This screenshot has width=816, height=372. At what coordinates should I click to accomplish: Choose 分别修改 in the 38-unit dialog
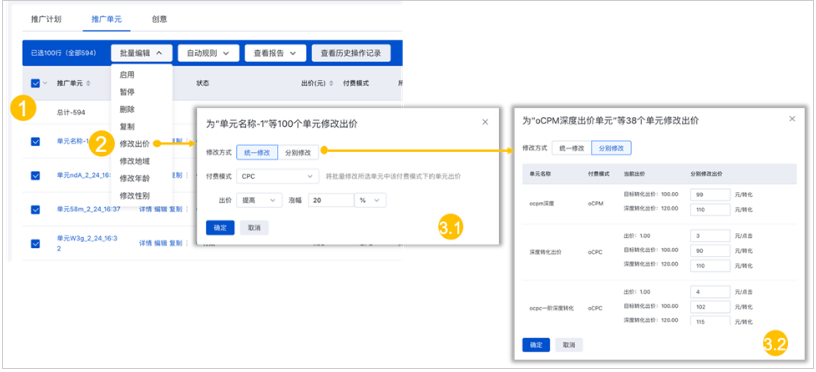click(611, 148)
